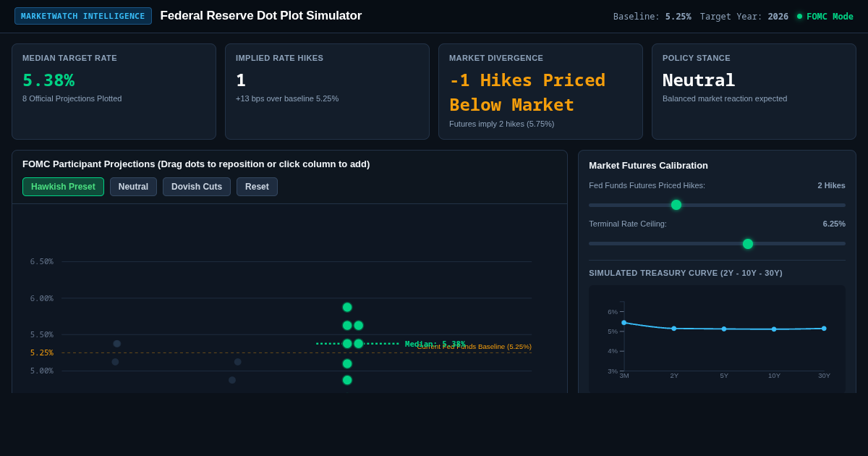
Task: Click the '6.25%' terminal rate value
Action: coord(834,224)
